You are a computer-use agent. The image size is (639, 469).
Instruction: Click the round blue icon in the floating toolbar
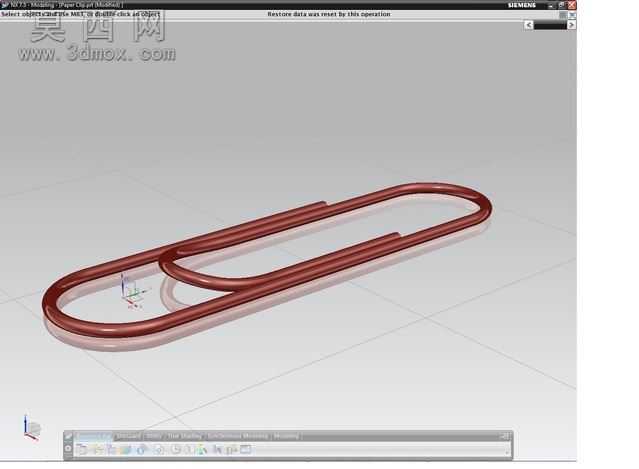pyautogui.click(x=141, y=449)
